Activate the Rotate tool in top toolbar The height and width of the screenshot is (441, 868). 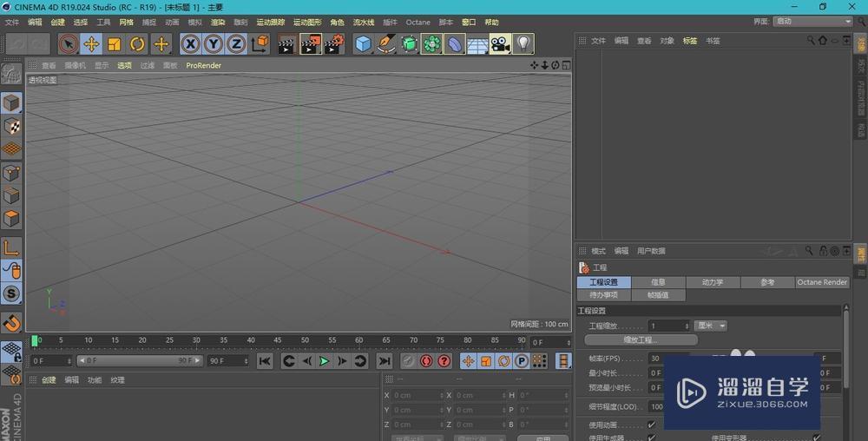coord(137,43)
